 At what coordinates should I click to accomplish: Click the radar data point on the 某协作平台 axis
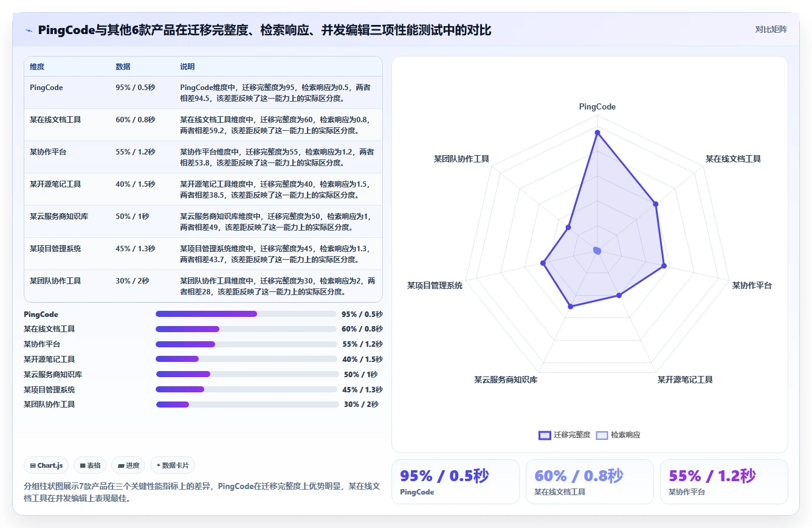[664, 265]
